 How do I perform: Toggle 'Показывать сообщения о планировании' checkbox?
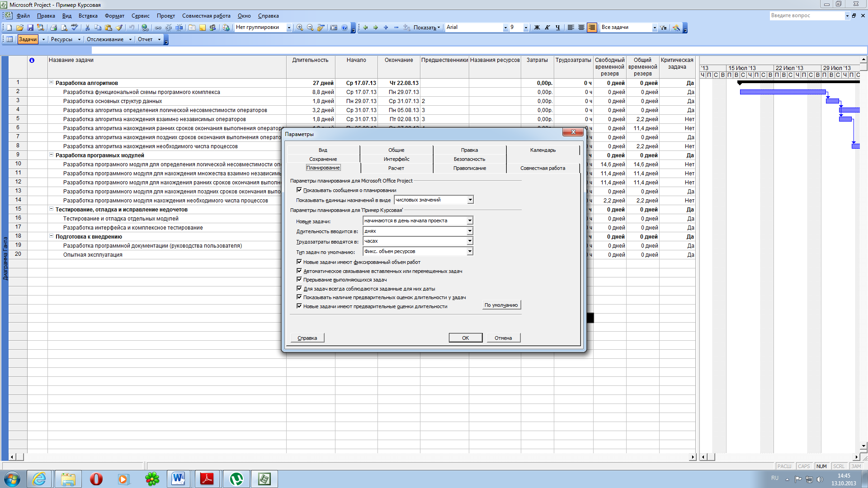pos(299,190)
